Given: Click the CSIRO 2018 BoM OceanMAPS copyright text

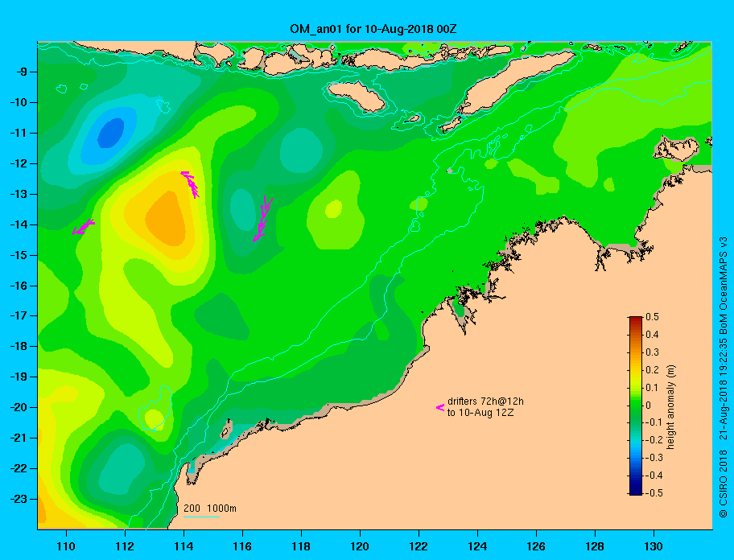Looking at the screenshot, I should pyautogui.click(x=724, y=377).
